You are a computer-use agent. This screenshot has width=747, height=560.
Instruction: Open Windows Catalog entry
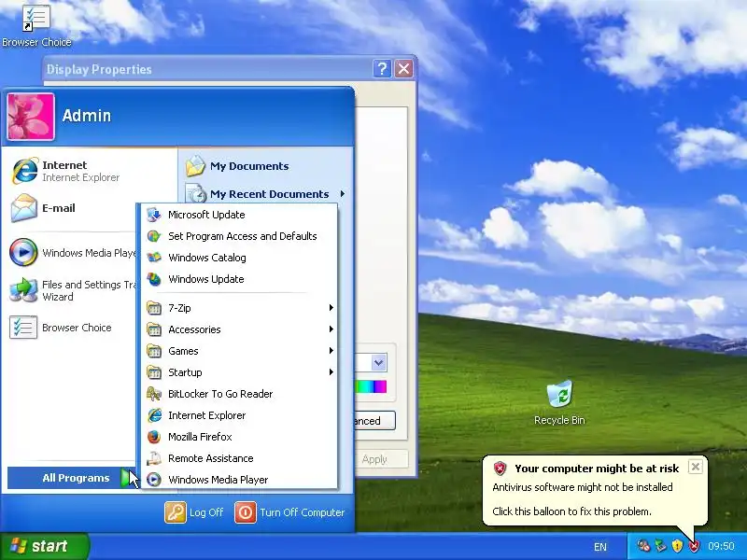[240, 258]
